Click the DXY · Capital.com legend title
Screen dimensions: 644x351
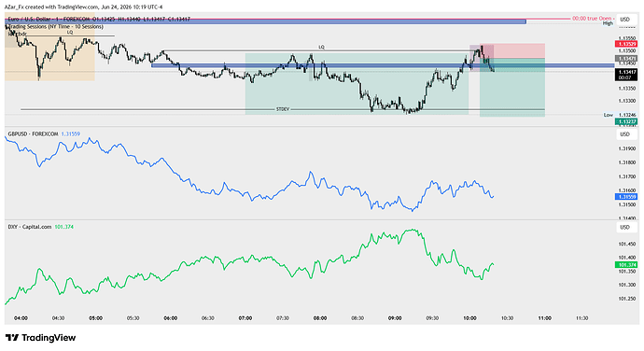[x=30, y=227]
